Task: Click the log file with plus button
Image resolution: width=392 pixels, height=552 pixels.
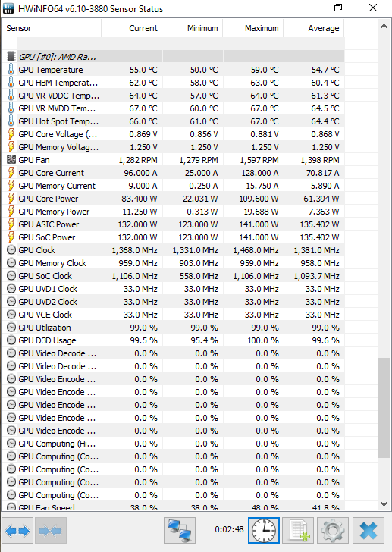Action: click(x=299, y=530)
